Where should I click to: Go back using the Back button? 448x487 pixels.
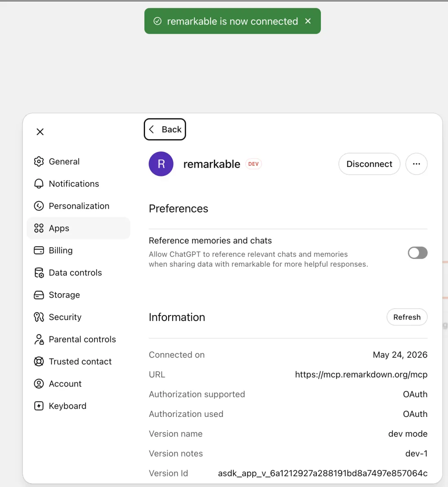(x=165, y=129)
